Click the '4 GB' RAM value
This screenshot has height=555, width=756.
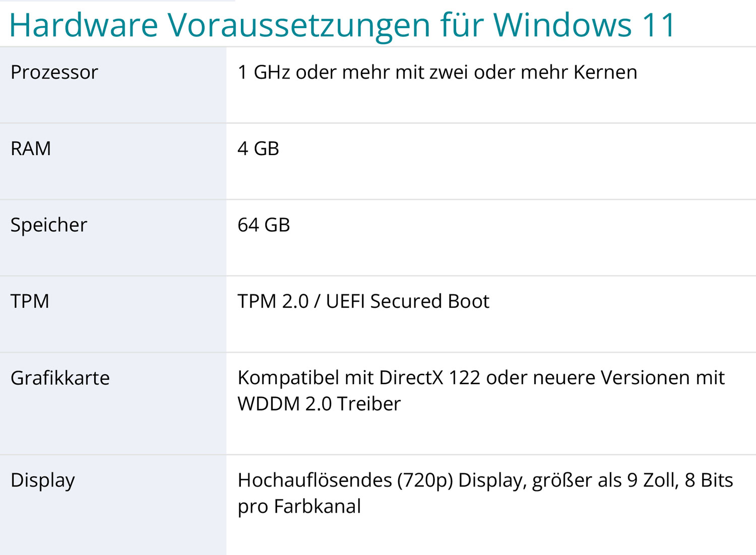[258, 149]
